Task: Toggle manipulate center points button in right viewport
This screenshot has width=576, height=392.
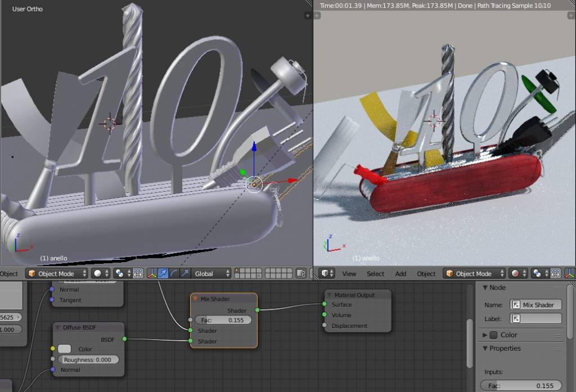Action: tap(556, 274)
